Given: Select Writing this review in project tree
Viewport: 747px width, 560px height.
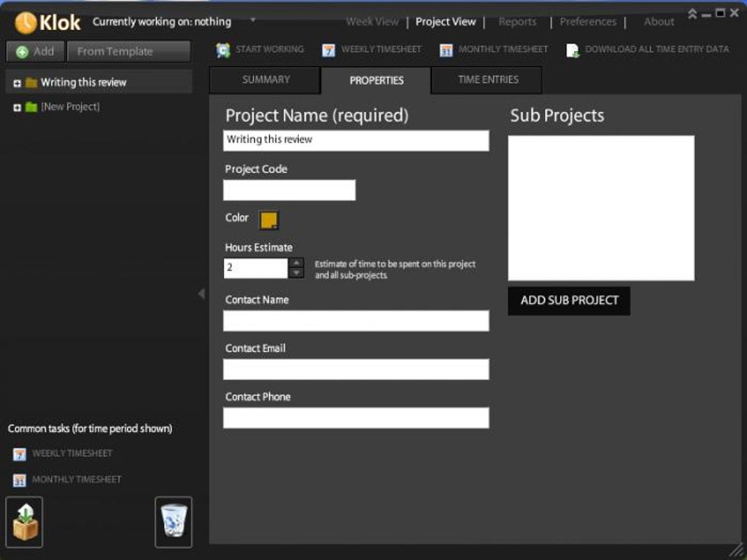Looking at the screenshot, I should click(99, 82).
